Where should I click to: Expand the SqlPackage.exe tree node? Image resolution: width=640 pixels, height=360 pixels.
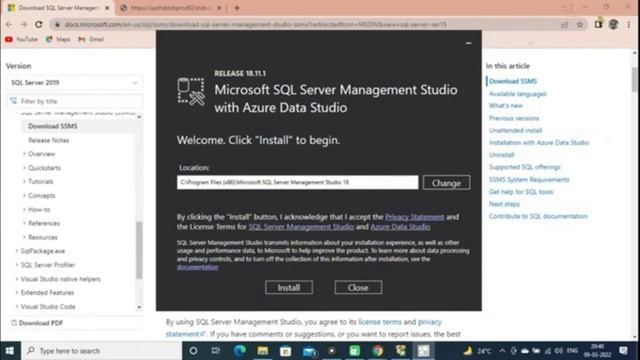coord(17,251)
